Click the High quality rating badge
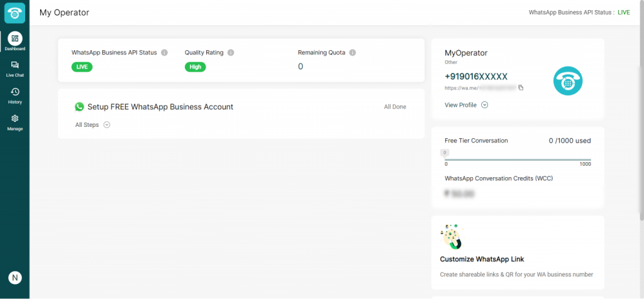The image size is (644, 299). pos(195,67)
